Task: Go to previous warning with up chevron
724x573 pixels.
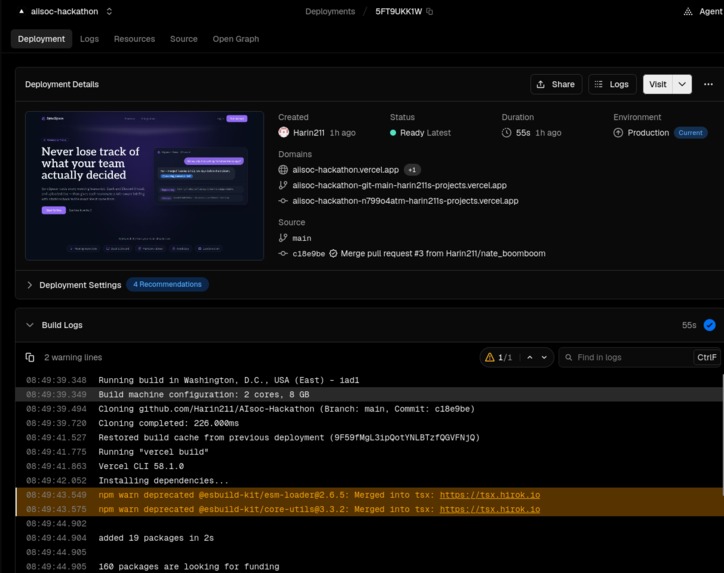Action: [530, 357]
